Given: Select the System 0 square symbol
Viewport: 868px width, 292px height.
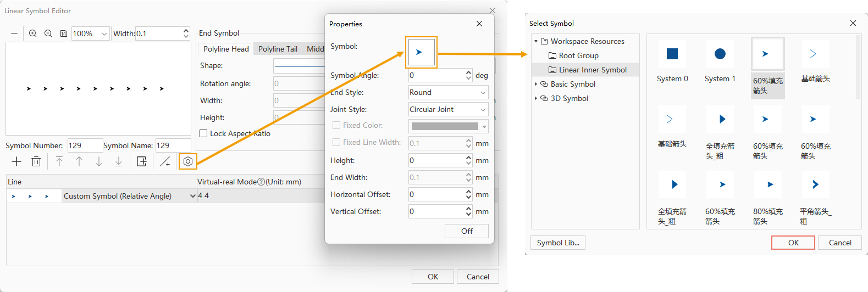Looking at the screenshot, I should coord(672,54).
